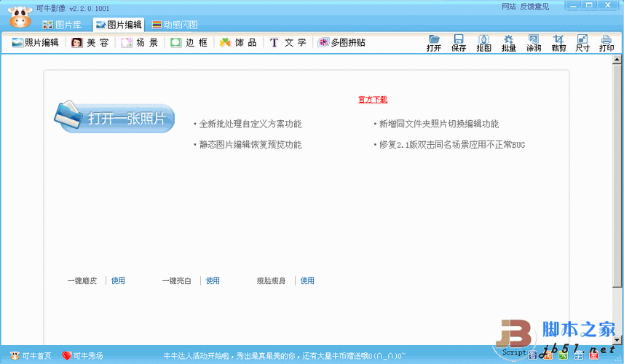Screen dimensions: 624x364
Task: Click 使用 next to 一键亮白
Action: click(x=213, y=280)
